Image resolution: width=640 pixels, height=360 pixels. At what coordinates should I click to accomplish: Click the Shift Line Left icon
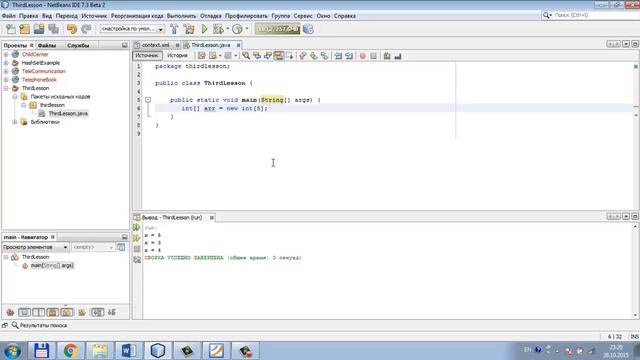[338, 56]
